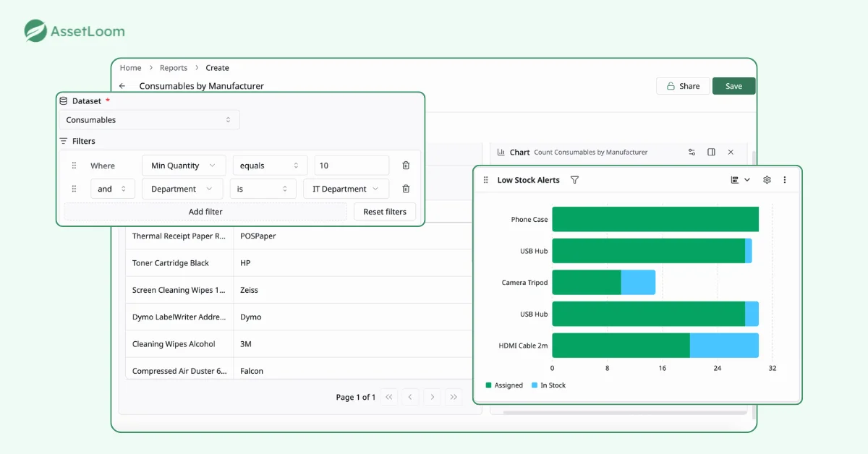Go to the first page of results

tap(389, 397)
